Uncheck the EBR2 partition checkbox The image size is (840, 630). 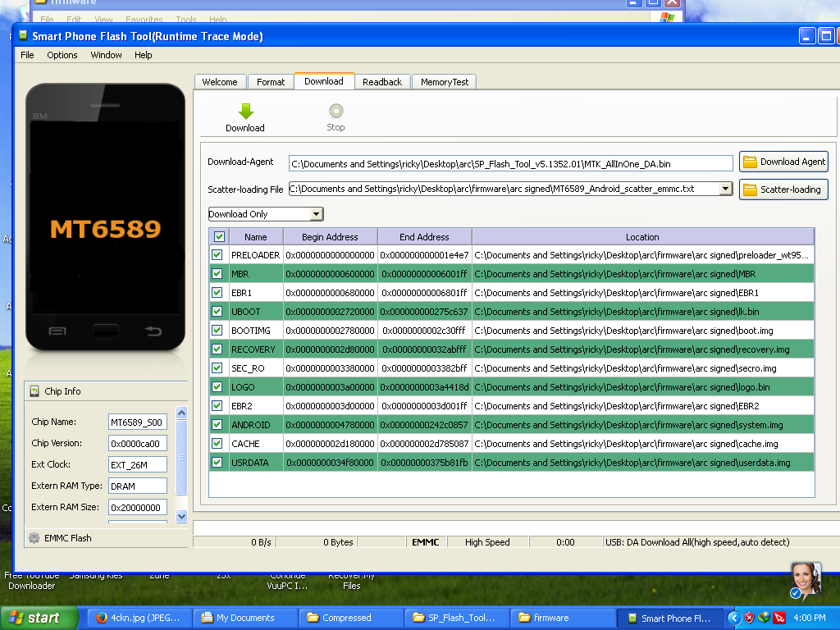[217, 405]
